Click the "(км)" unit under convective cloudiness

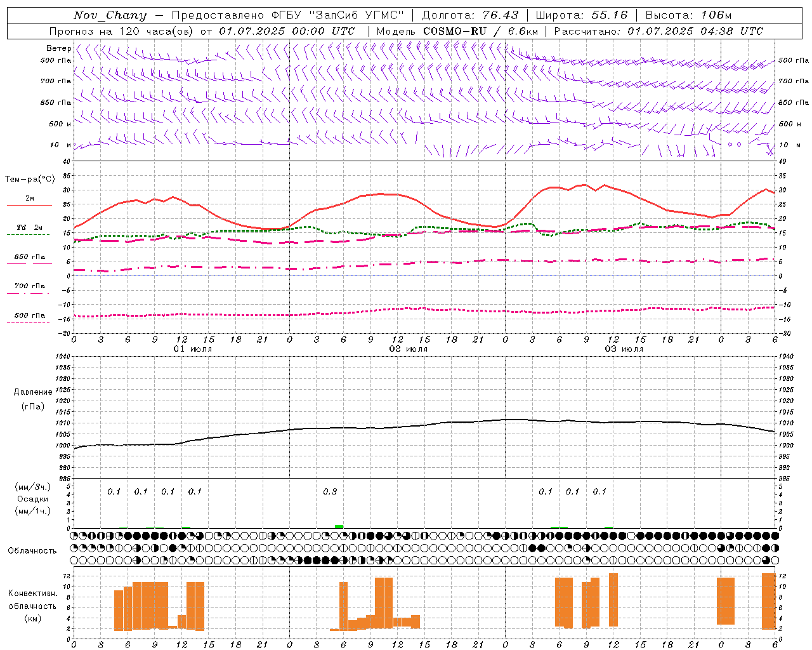(33, 618)
